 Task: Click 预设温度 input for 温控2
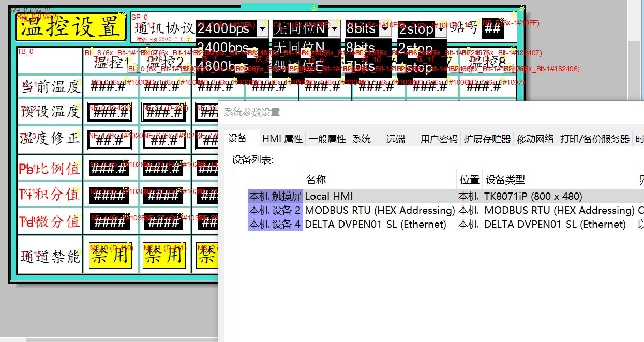(x=162, y=112)
